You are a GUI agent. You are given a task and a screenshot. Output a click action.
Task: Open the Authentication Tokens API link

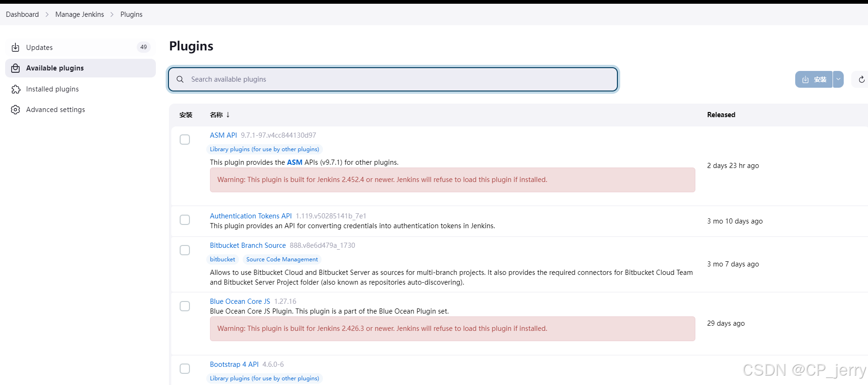(x=251, y=216)
